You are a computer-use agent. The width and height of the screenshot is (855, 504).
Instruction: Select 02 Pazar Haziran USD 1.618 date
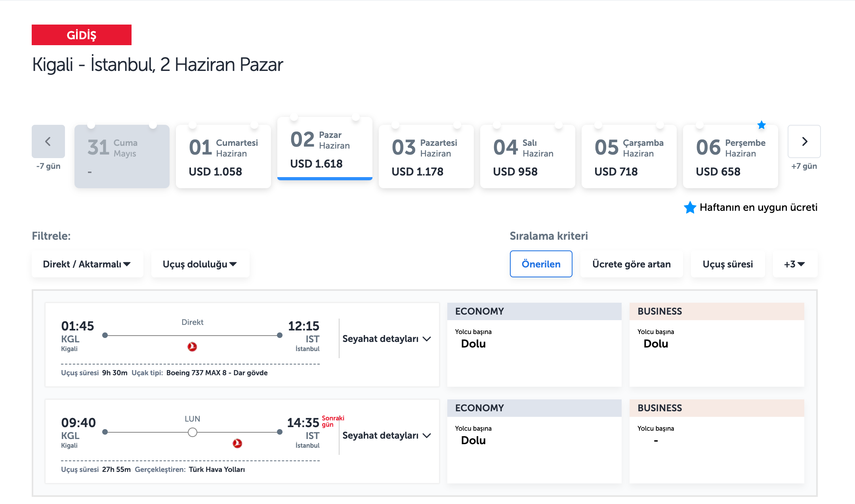(325, 149)
